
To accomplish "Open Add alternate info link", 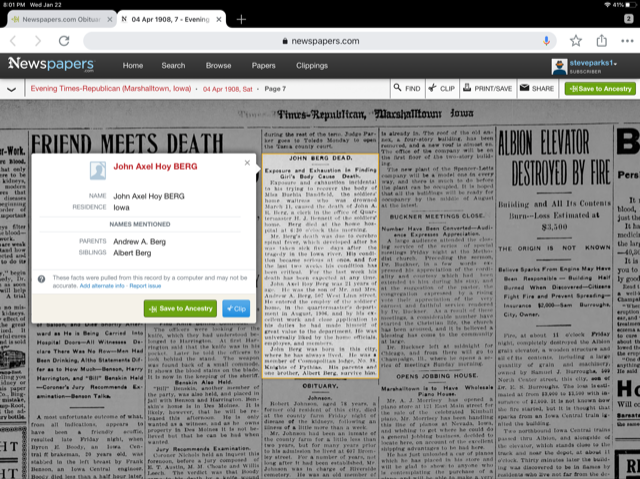I will click(102, 286).
